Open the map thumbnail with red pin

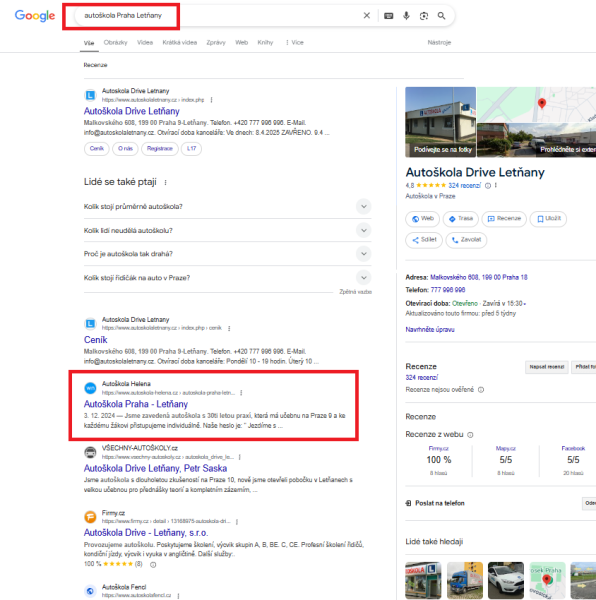[x=536, y=104]
